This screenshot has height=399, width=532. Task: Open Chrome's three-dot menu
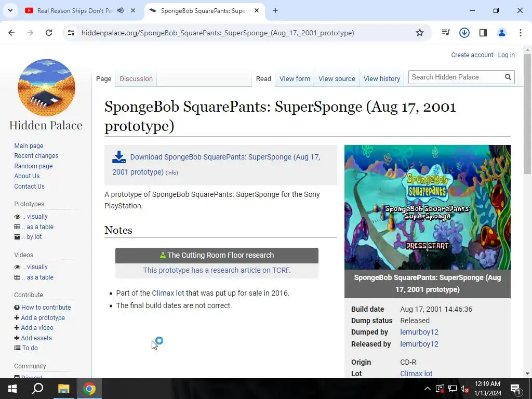521,33
